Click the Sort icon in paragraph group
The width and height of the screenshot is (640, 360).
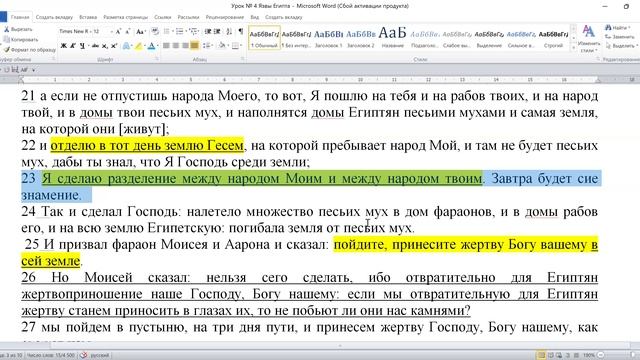pyautogui.click(x=229, y=31)
